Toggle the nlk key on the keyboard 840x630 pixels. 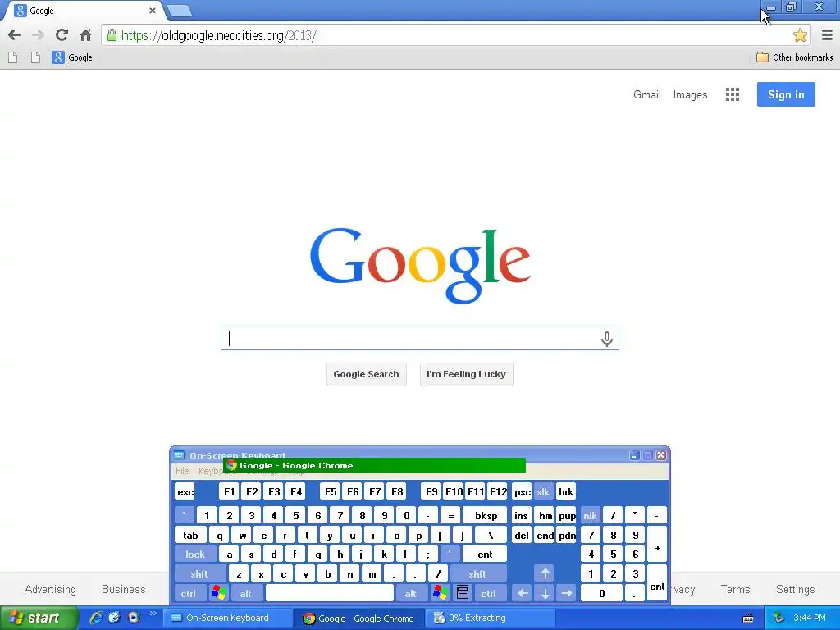coord(591,515)
